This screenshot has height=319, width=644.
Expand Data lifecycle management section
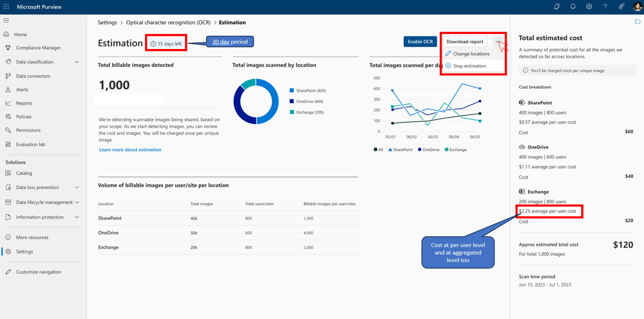pyautogui.click(x=77, y=202)
